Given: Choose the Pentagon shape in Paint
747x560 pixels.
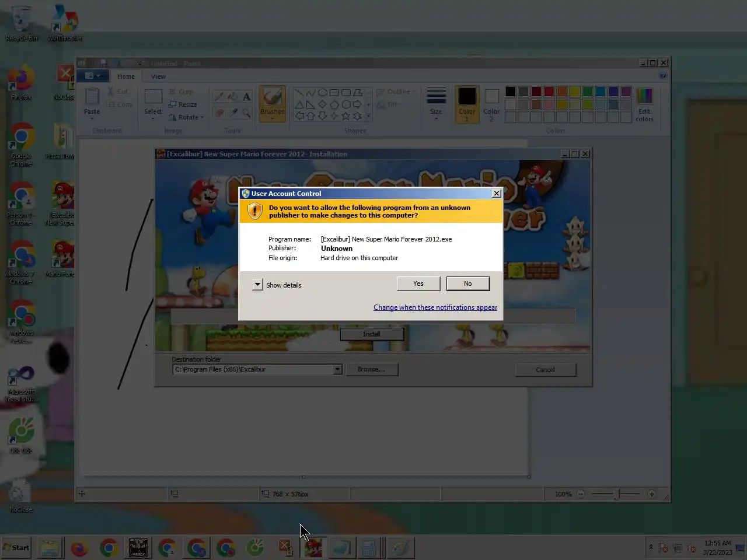Looking at the screenshot, I should (x=334, y=104).
